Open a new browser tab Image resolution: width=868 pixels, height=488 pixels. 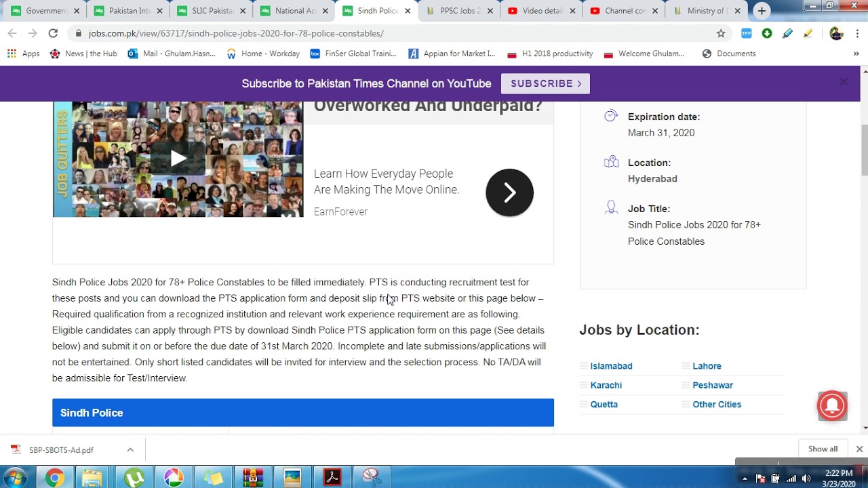[x=762, y=11]
